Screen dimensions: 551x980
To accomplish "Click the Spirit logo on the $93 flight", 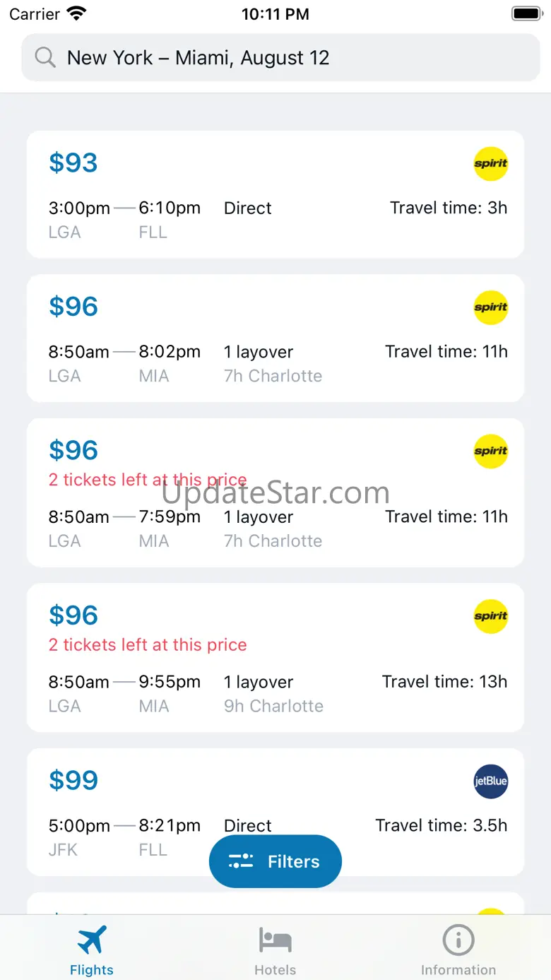I will [490, 164].
